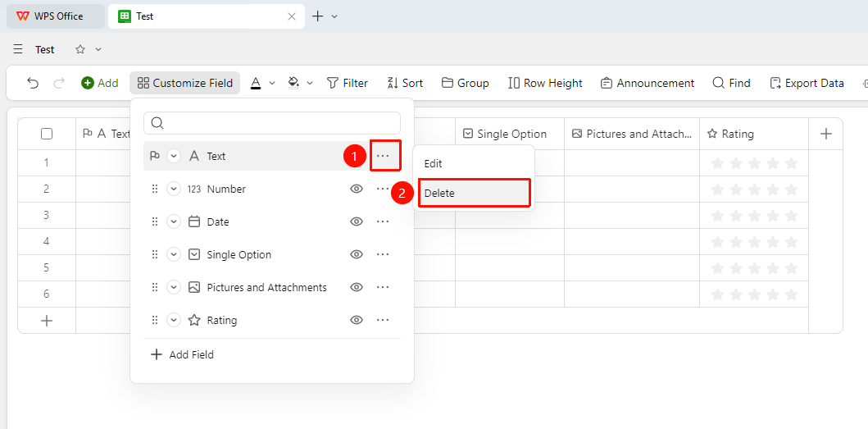Click the Find tool

pyautogui.click(x=731, y=83)
